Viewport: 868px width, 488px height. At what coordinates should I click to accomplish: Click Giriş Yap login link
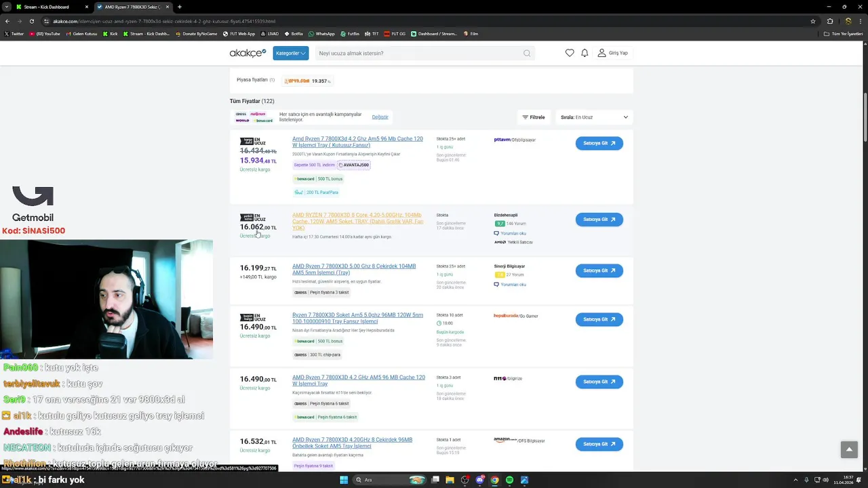(613, 53)
